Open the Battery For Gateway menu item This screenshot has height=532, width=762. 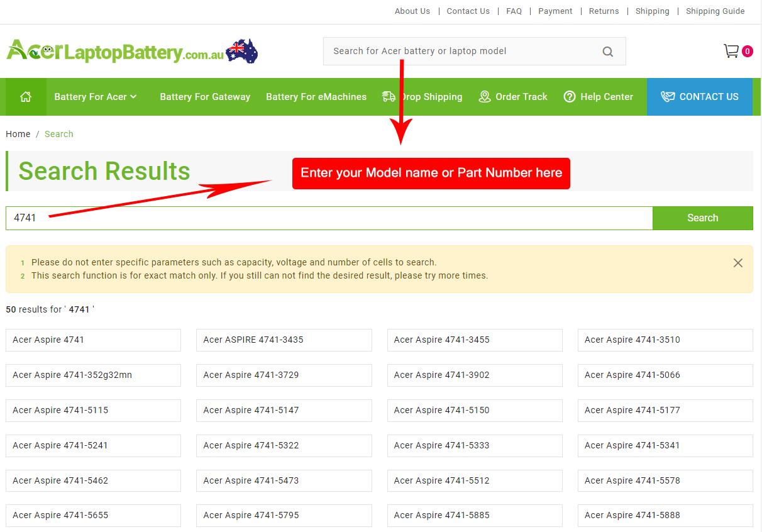(x=205, y=96)
